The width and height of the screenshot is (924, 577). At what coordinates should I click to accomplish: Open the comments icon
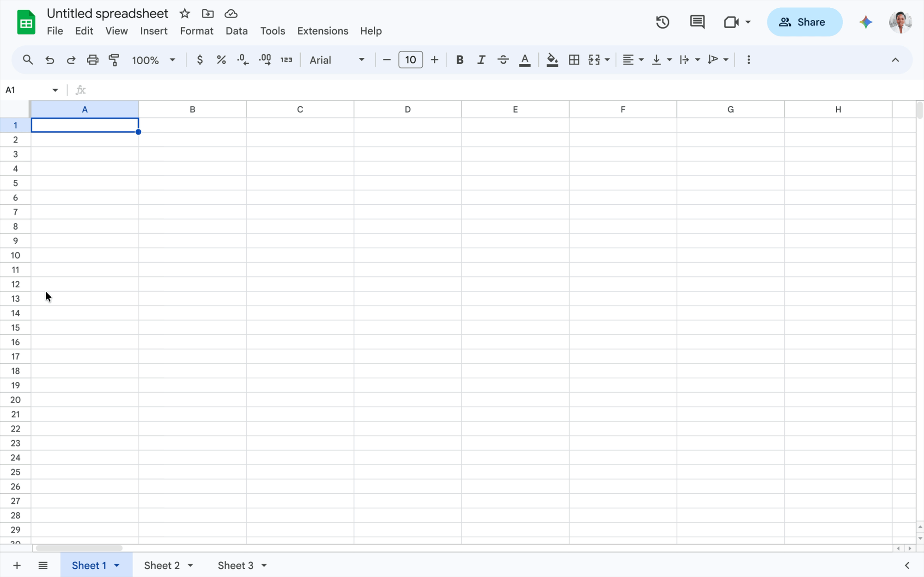(x=697, y=22)
